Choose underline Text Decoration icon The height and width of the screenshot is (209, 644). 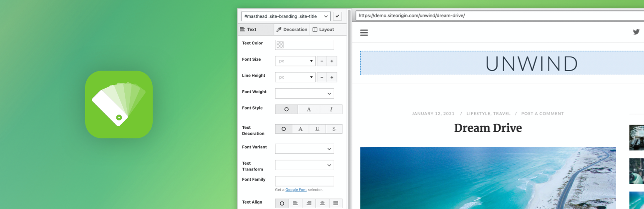point(317,129)
